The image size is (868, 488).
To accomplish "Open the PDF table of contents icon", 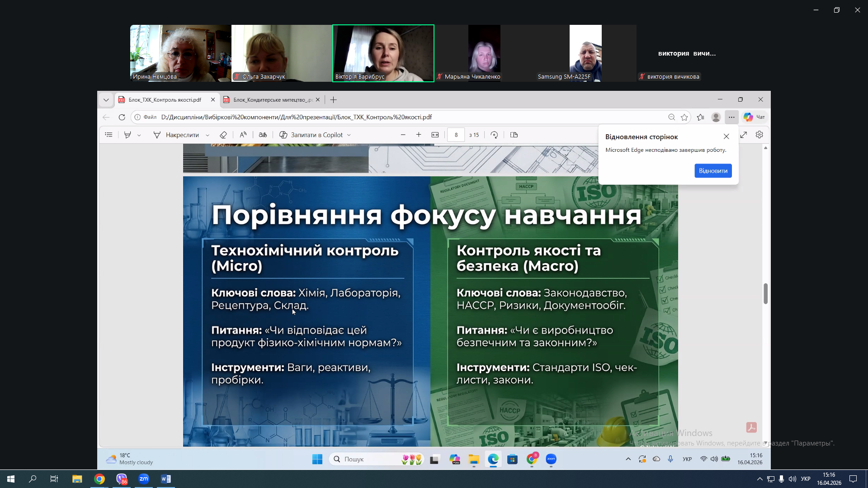I will [x=108, y=135].
